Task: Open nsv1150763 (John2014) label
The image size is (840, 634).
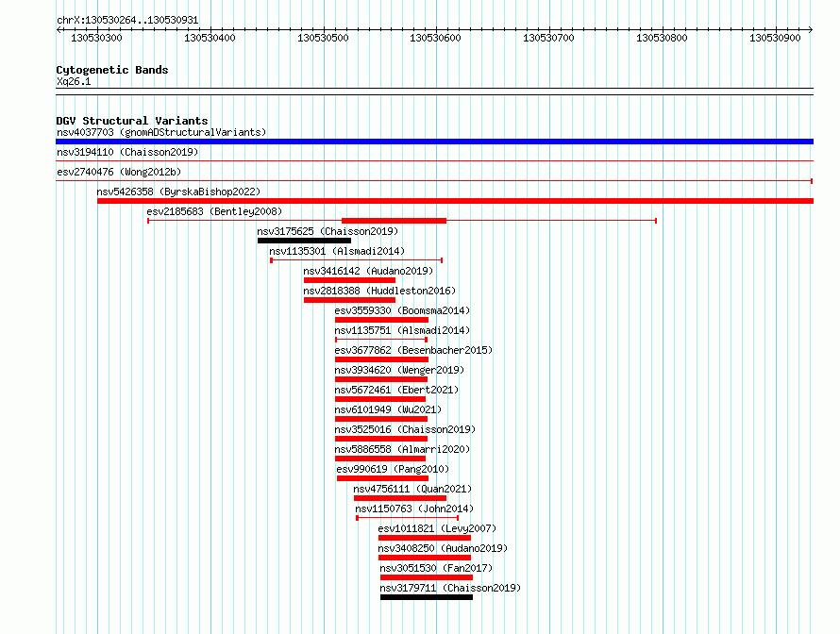Action: tap(414, 509)
